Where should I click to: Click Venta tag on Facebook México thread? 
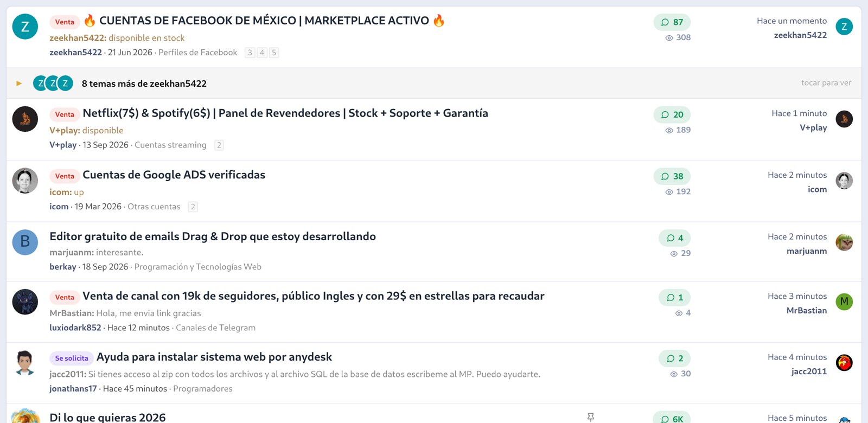point(65,22)
